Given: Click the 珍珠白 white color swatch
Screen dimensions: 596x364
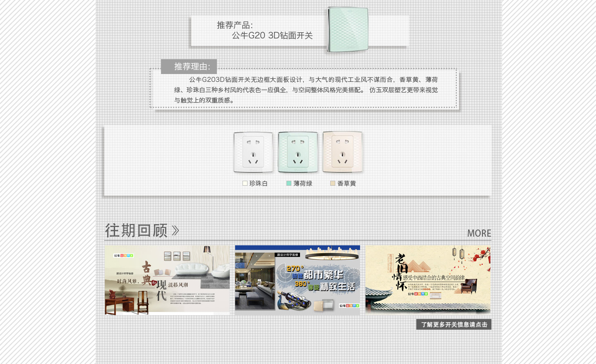Looking at the screenshot, I should click(245, 183).
